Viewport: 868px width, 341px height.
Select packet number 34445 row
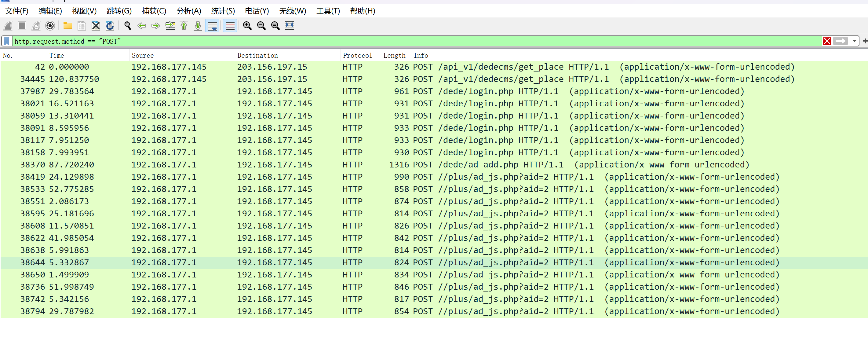(434, 79)
